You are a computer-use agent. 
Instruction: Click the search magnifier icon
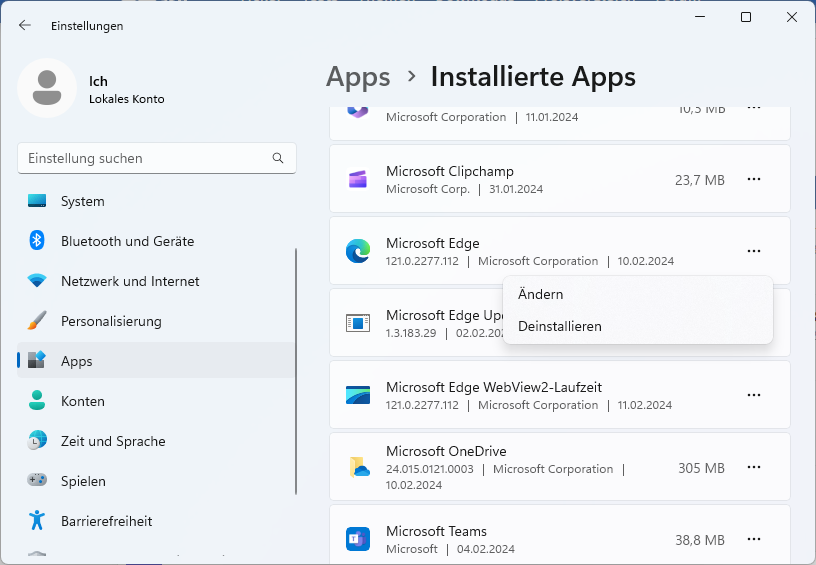point(278,158)
